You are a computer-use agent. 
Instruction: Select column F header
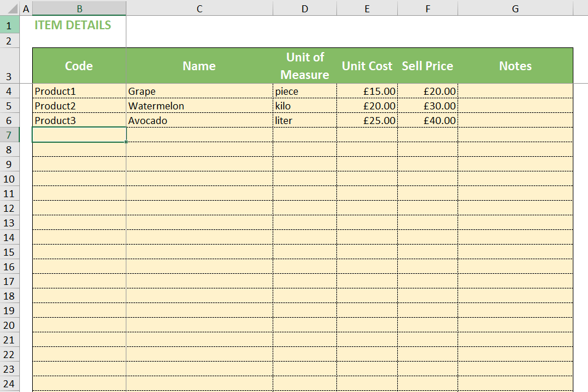428,8
